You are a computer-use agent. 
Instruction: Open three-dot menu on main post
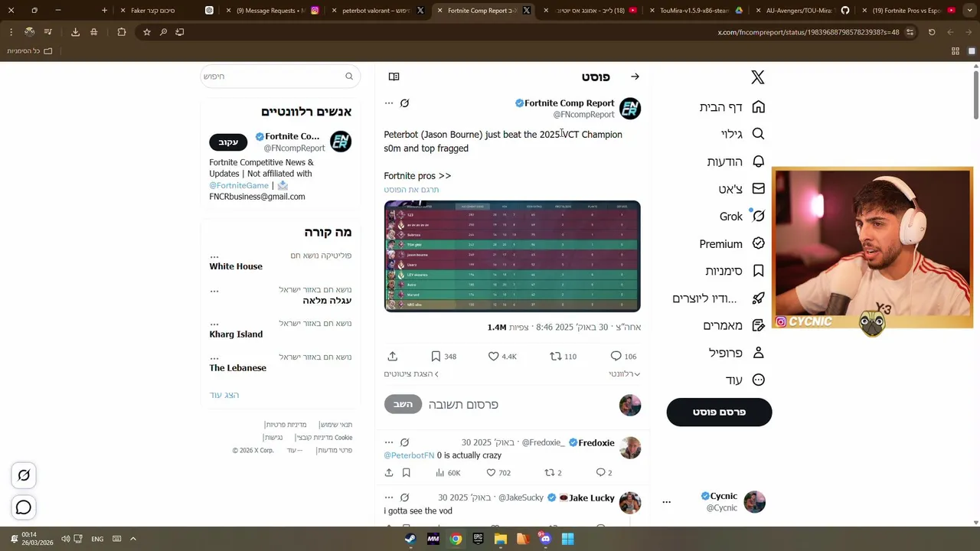[x=389, y=103]
